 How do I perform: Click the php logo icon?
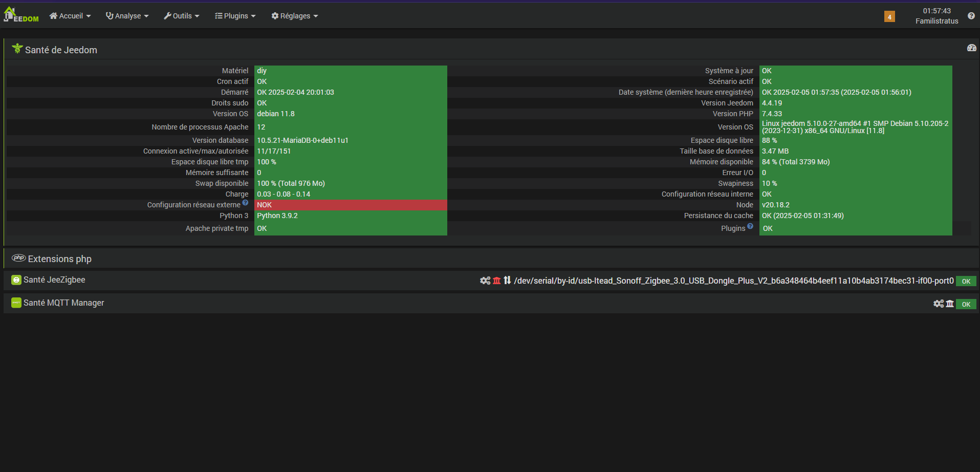coord(19,258)
